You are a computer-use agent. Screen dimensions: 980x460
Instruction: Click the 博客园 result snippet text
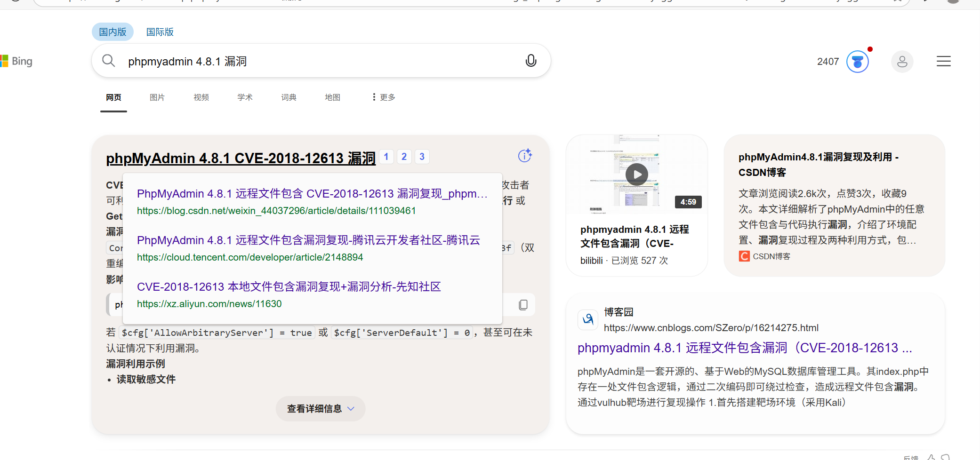[x=753, y=387]
